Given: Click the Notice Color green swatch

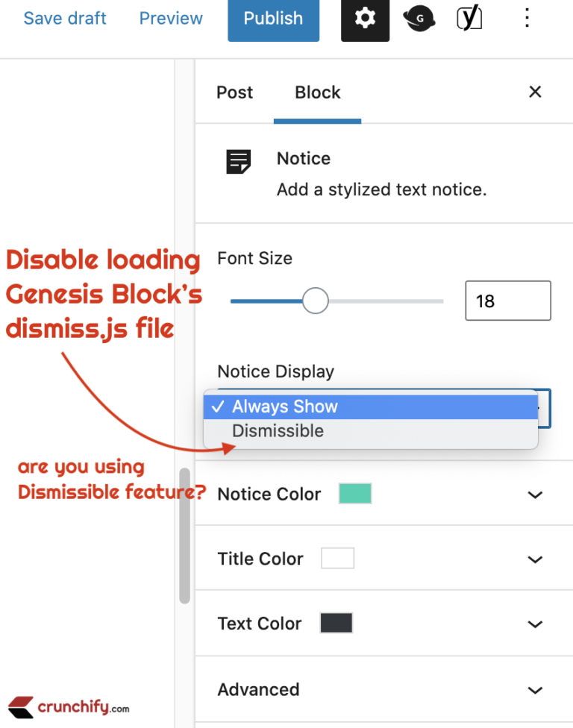Looking at the screenshot, I should (354, 494).
